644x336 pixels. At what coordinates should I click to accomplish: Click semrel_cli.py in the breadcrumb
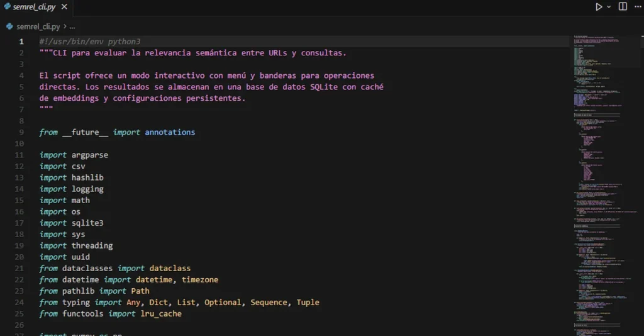(x=38, y=26)
